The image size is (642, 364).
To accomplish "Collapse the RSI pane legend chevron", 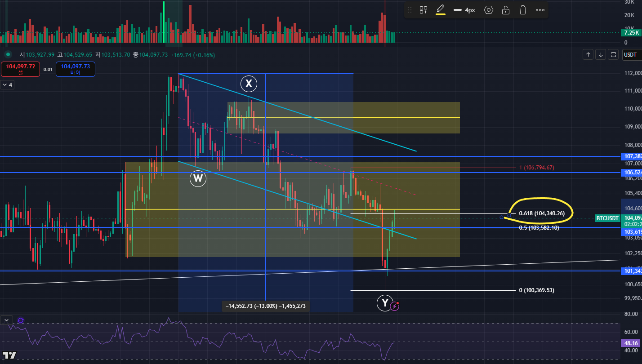I will point(6,320).
